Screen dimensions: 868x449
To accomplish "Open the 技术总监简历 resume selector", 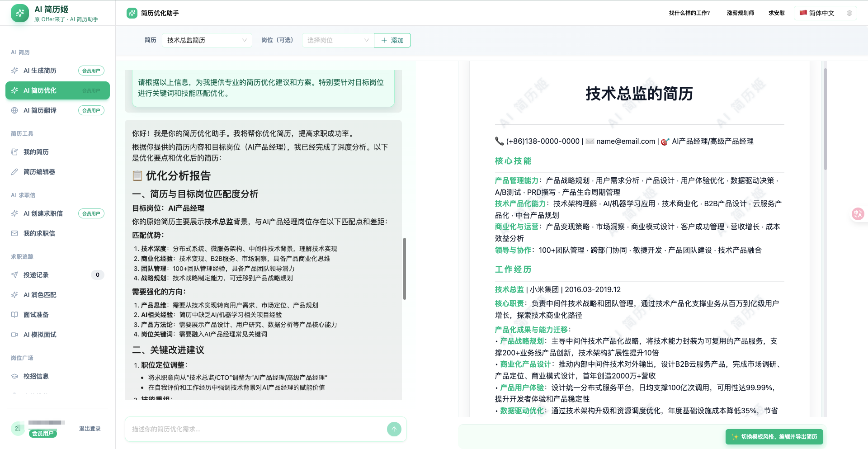I will coord(207,40).
